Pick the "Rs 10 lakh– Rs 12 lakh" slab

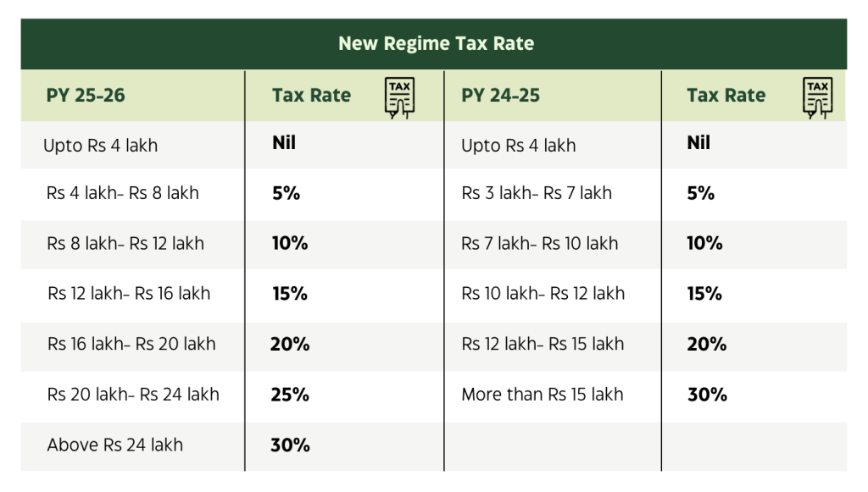[x=542, y=294]
